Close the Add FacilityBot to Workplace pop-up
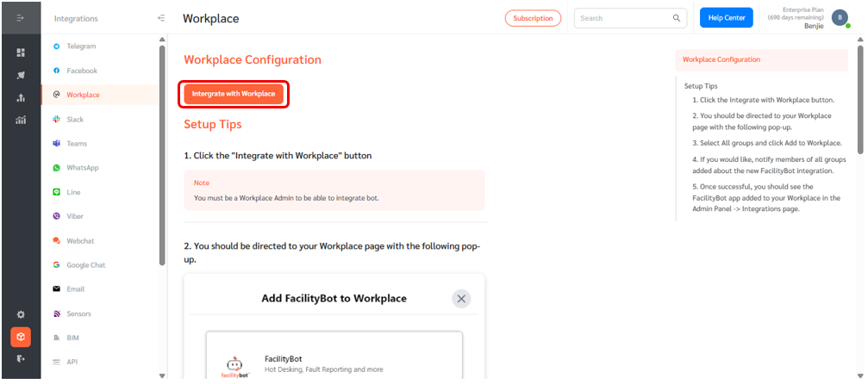 pos(461,299)
